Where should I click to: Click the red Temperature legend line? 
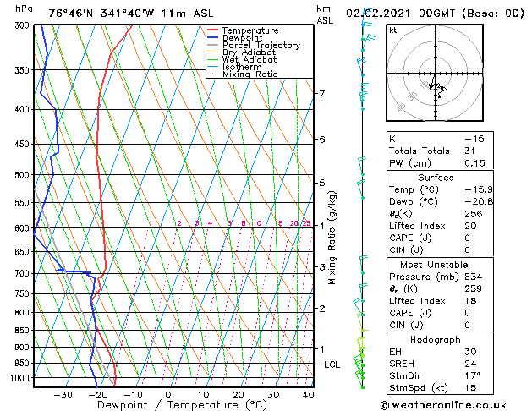click(x=212, y=30)
